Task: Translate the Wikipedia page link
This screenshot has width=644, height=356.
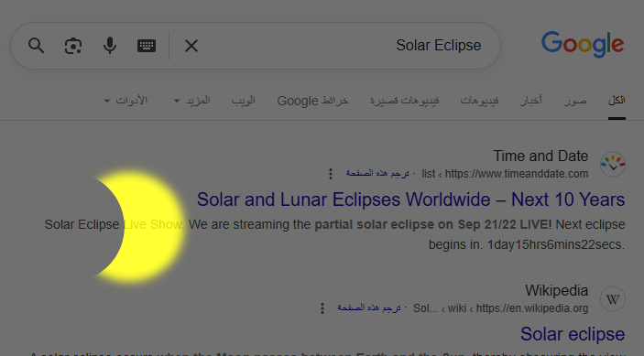Action: pyautogui.click(x=369, y=308)
